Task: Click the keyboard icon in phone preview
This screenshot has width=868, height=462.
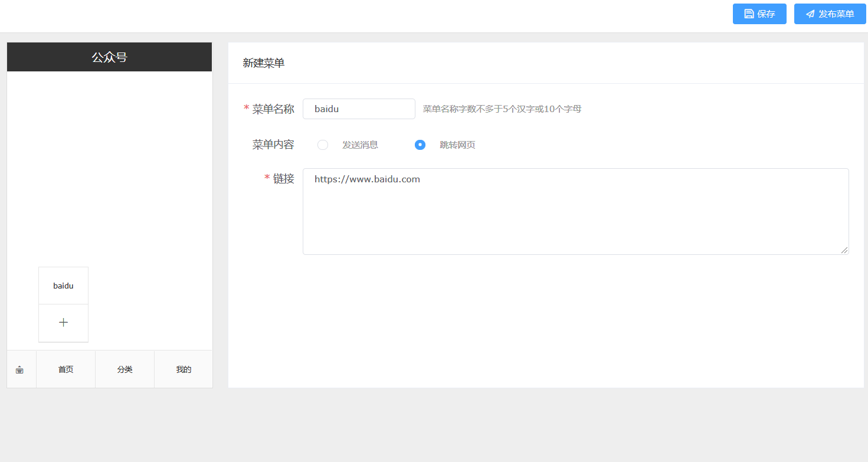Action: 19,370
